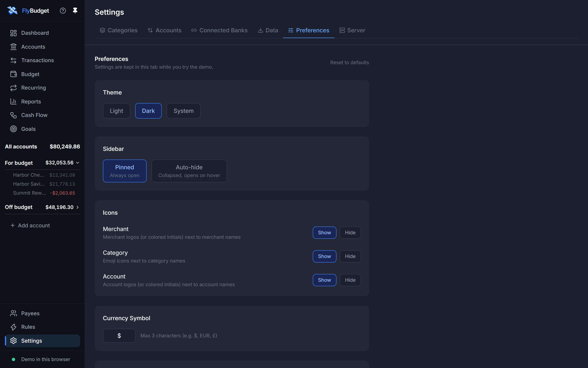Image resolution: width=588 pixels, height=368 pixels.
Task: Focus the Currency Symbol input field
Action: click(119, 336)
